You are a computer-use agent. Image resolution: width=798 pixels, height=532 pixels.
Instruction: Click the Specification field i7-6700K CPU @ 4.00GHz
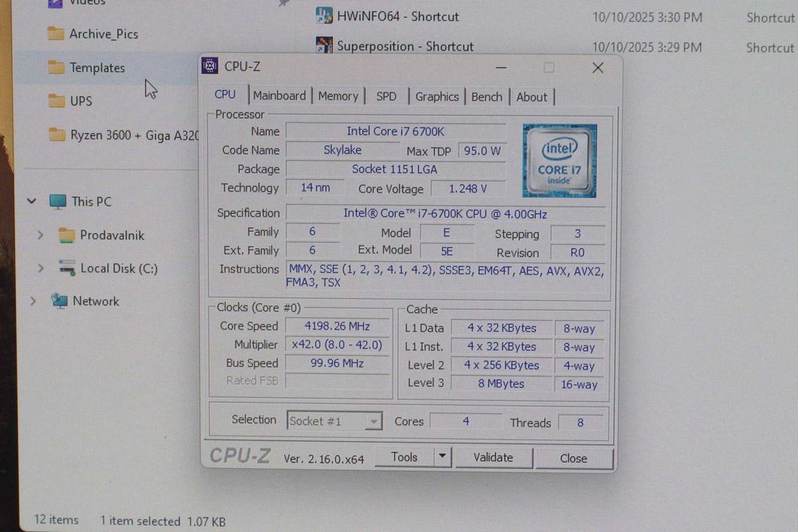(445, 214)
